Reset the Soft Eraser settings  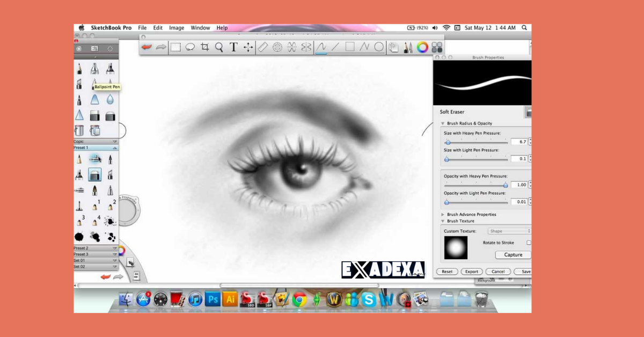pos(447,272)
